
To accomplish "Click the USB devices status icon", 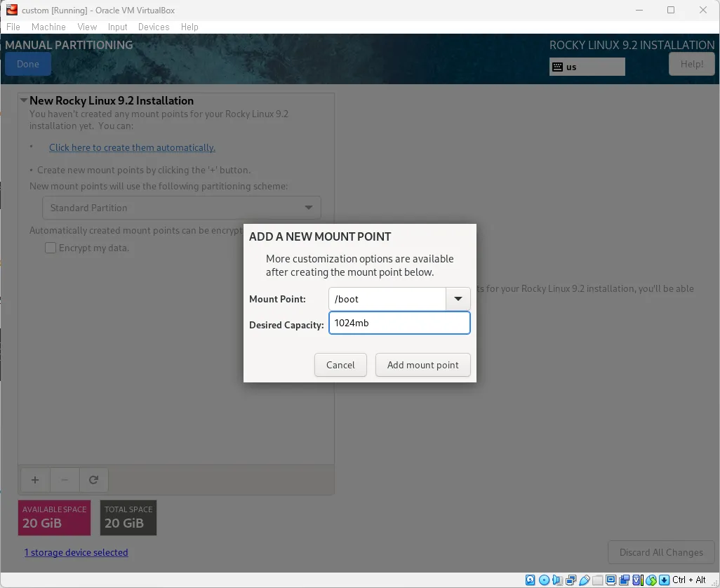I will tap(584, 580).
